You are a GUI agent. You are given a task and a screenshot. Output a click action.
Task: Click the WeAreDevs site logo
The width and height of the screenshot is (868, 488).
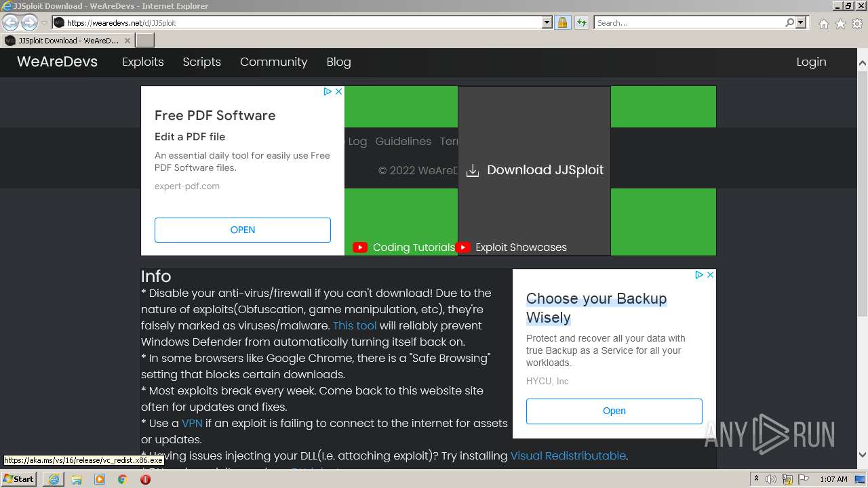pyautogui.click(x=57, y=62)
